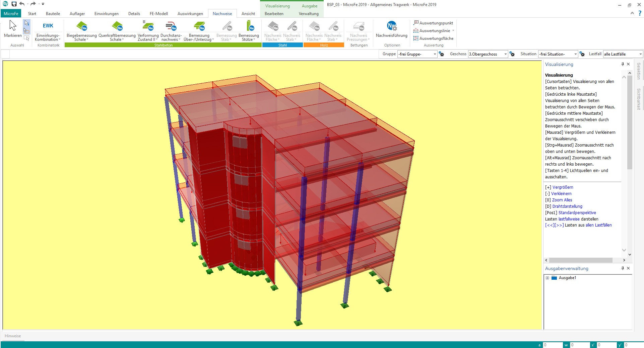The image size is (644, 348).
Task: Click the Verkleinern link
Action: click(x=561, y=194)
